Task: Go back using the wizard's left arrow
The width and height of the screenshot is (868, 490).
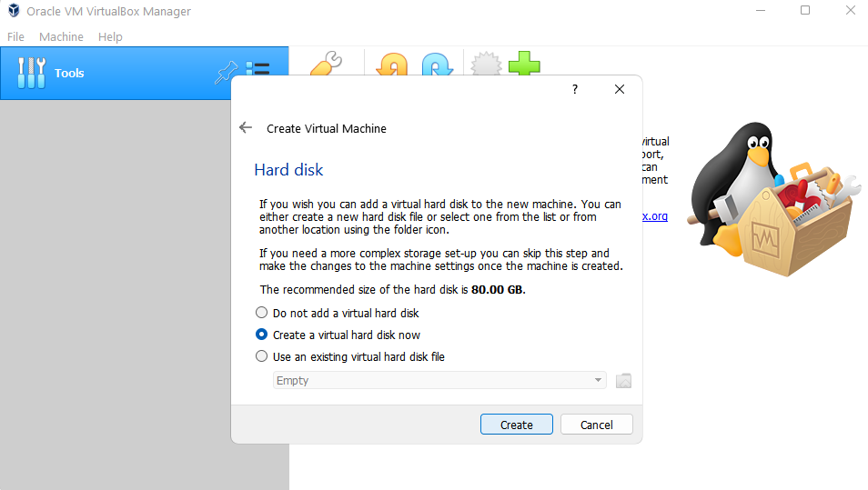Action: pyautogui.click(x=246, y=128)
